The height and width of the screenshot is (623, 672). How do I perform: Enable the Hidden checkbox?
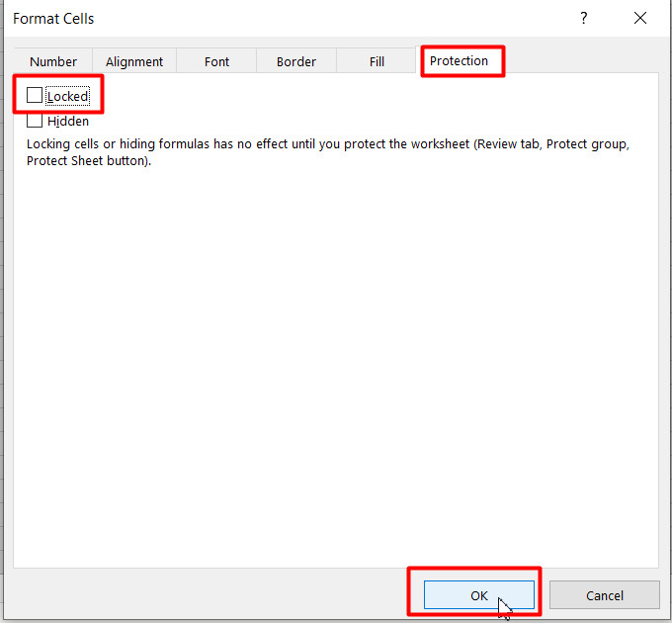coord(35,121)
